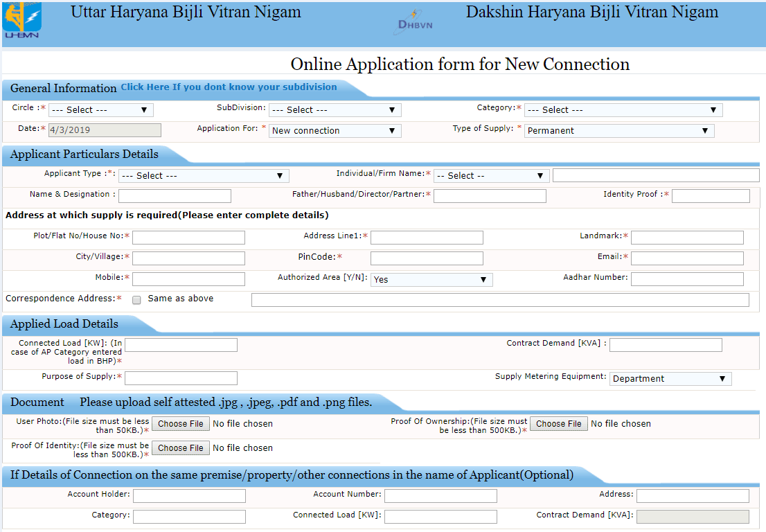
Task: Focus the Connected Load [KW] field in Applied Load Details
Action: 181,345
